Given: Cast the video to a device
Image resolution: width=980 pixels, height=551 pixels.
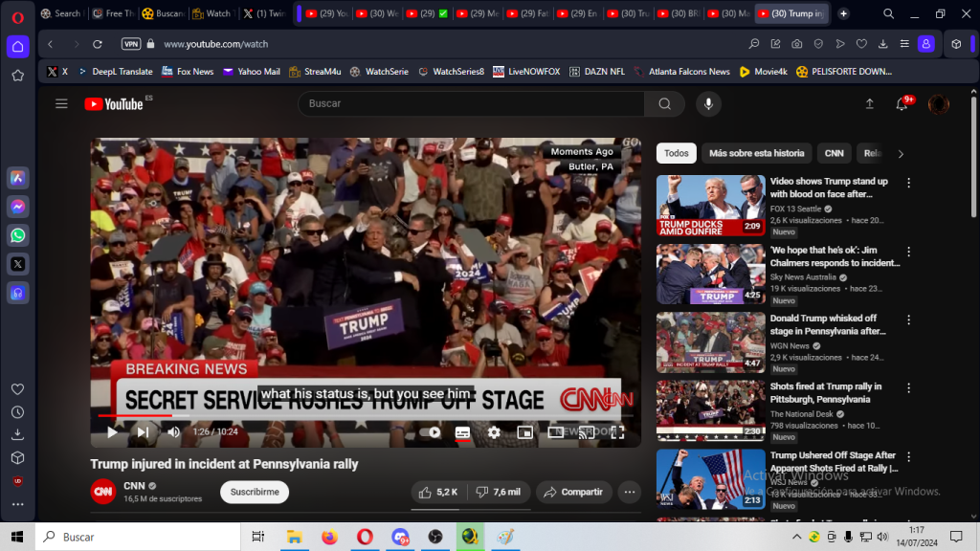Looking at the screenshot, I should [587, 432].
